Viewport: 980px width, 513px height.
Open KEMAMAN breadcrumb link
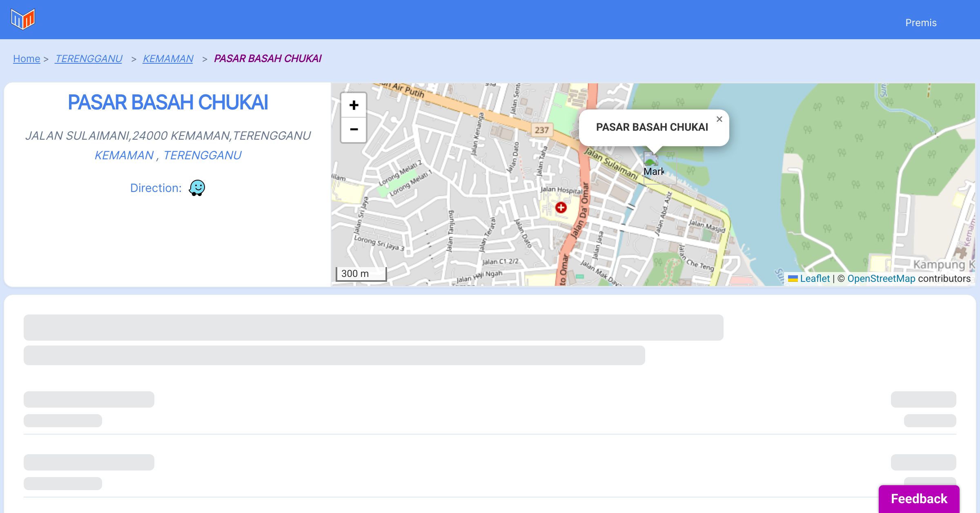[168, 59]
